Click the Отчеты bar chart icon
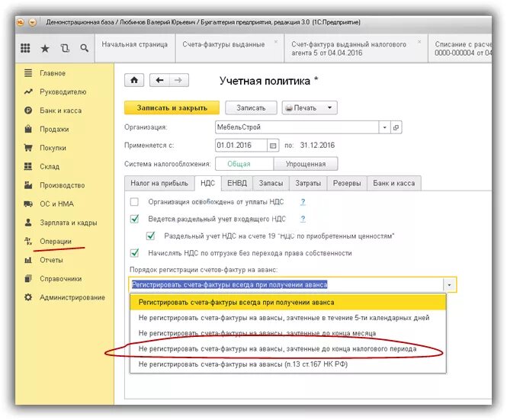 [x=28, y=260]
